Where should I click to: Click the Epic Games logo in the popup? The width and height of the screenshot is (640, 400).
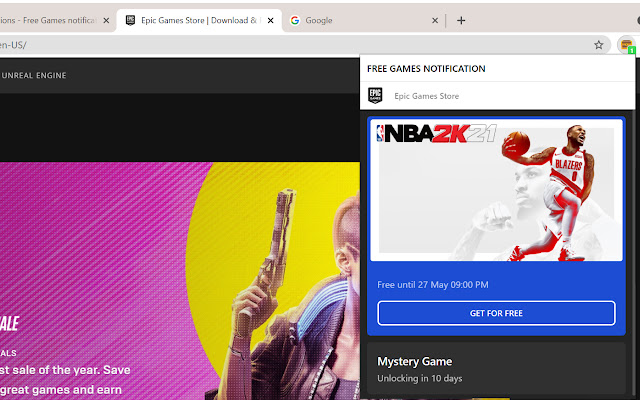click(375, 96)
